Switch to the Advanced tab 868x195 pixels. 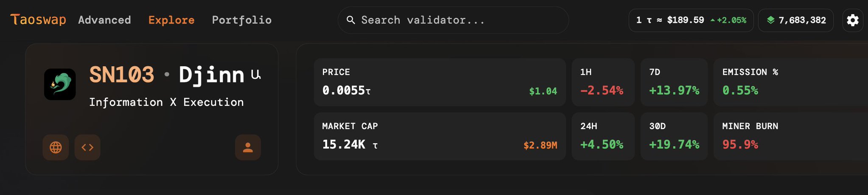[104, 20]
